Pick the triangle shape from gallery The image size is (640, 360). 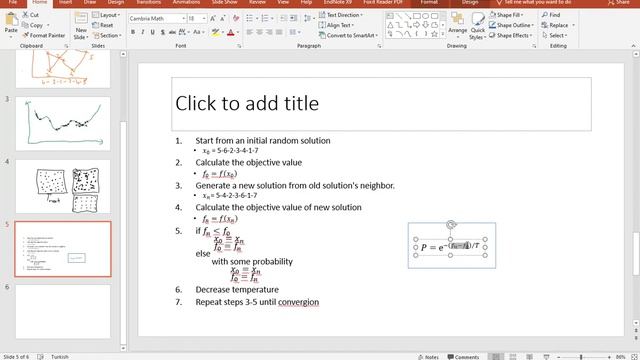391,25
